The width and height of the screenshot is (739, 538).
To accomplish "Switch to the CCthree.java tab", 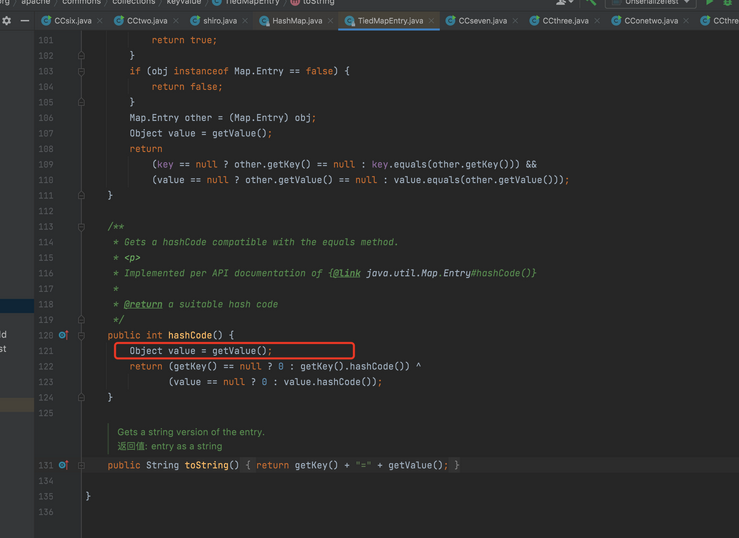I will pos(565,21).
